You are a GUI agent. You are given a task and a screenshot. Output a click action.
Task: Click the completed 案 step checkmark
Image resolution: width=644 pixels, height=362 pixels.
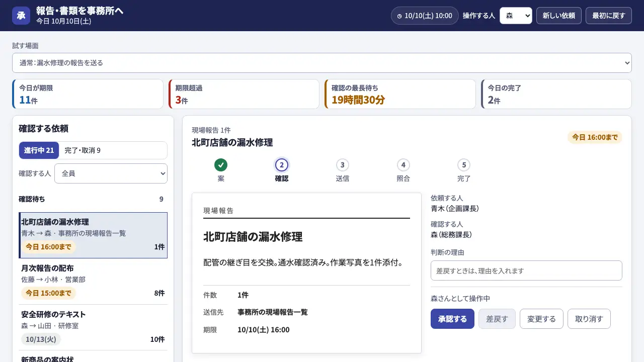221,165
